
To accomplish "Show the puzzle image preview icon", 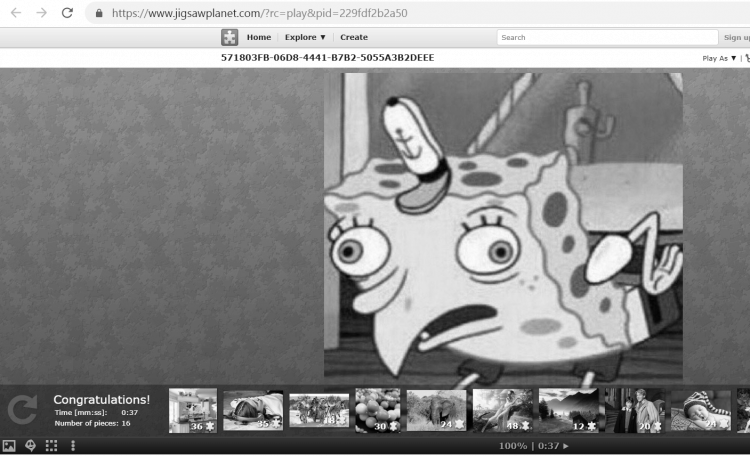I will tap(9, 446).
